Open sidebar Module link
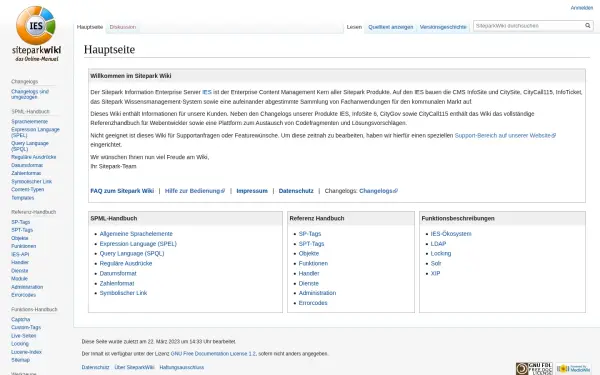600x375 pixels. point(19,279)
